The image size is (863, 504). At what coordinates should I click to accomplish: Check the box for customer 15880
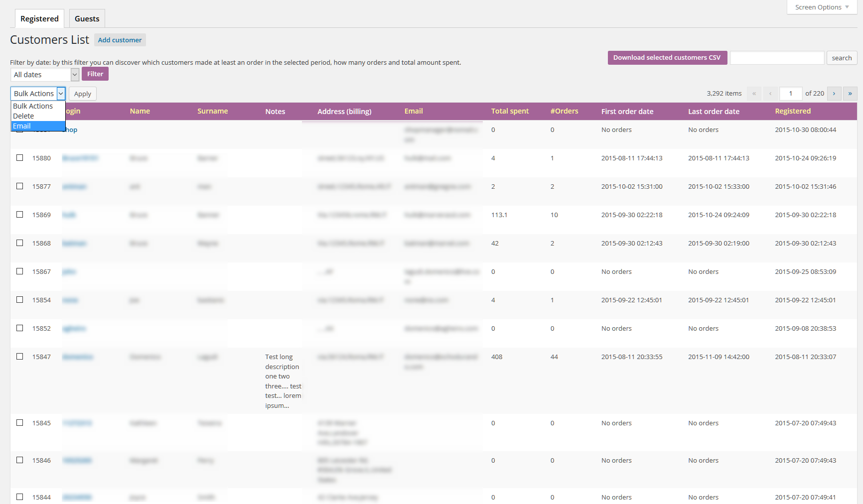click(x=20, y=158)
